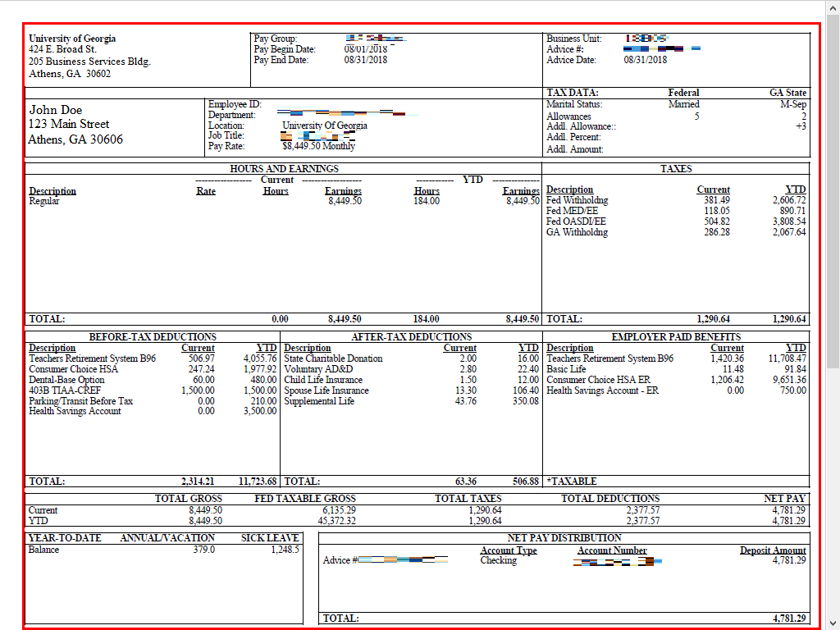The height and width of the screenshot is (630, 840).
Task: Select the "45,372.32" YTD taxable gross
Action: (337, 521)
